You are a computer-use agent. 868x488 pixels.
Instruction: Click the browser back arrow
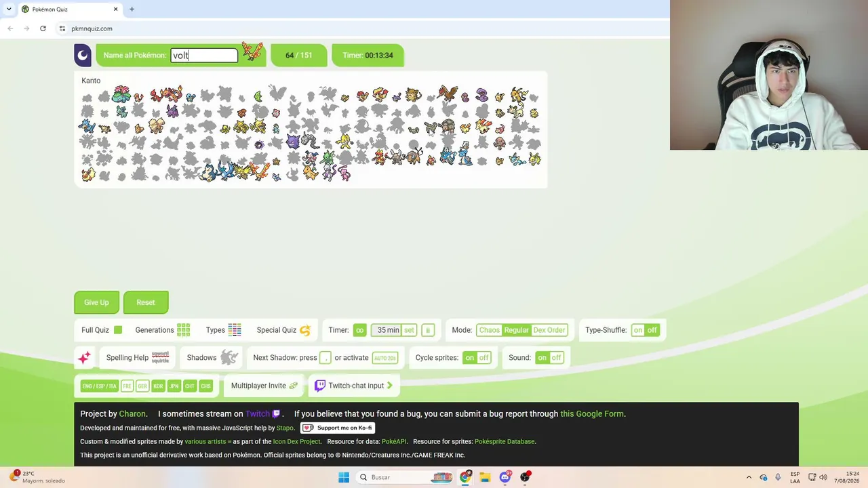pos(10,28)
